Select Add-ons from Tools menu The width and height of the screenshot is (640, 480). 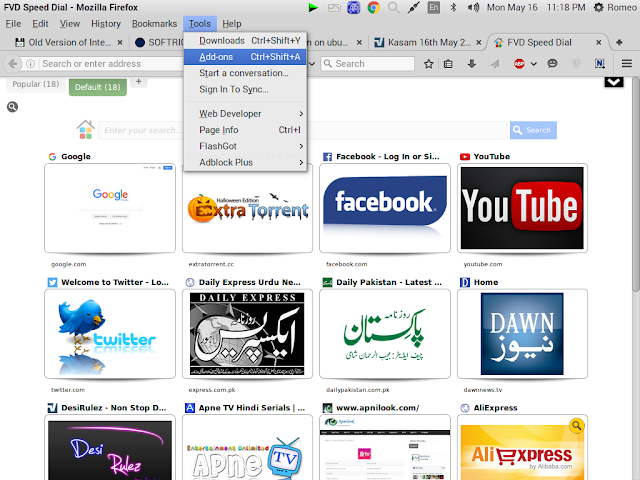click(x=245, y=57)
